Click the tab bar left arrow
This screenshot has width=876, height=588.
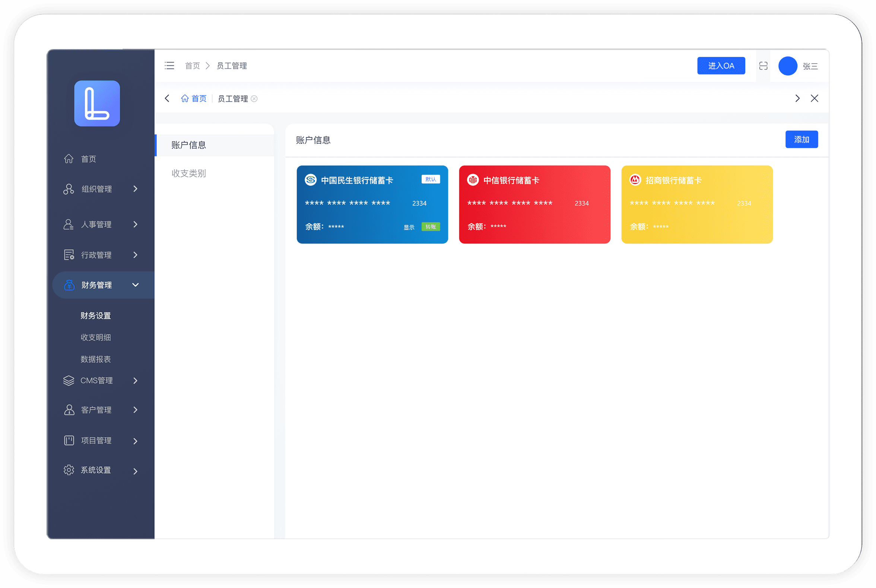click(167, 99)
